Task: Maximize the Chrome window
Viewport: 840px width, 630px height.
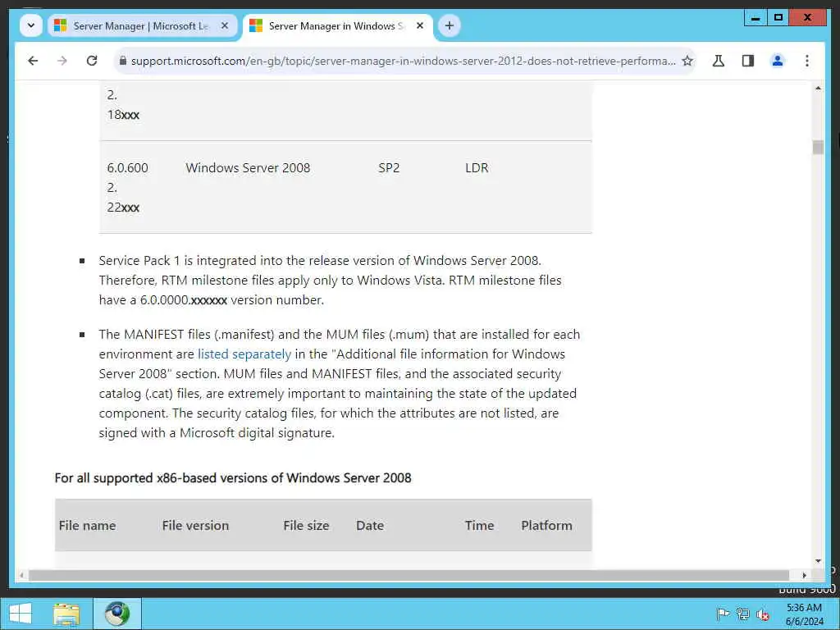Action: [x=778, y=18]
